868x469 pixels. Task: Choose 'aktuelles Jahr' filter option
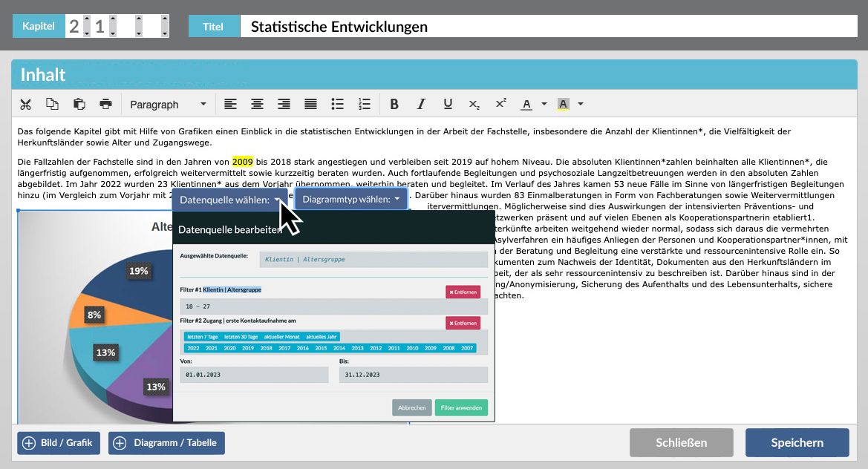coord(322,337)
